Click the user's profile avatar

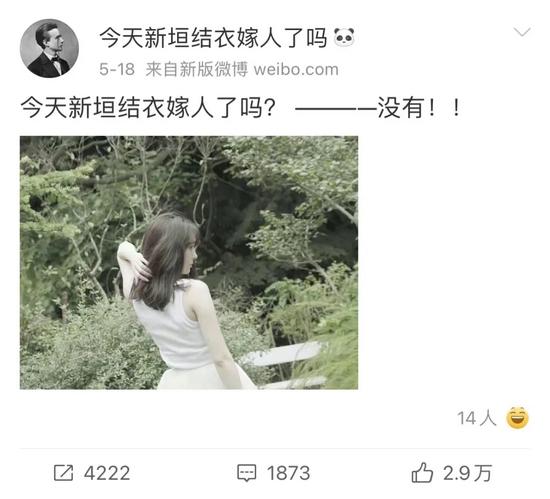49,48
